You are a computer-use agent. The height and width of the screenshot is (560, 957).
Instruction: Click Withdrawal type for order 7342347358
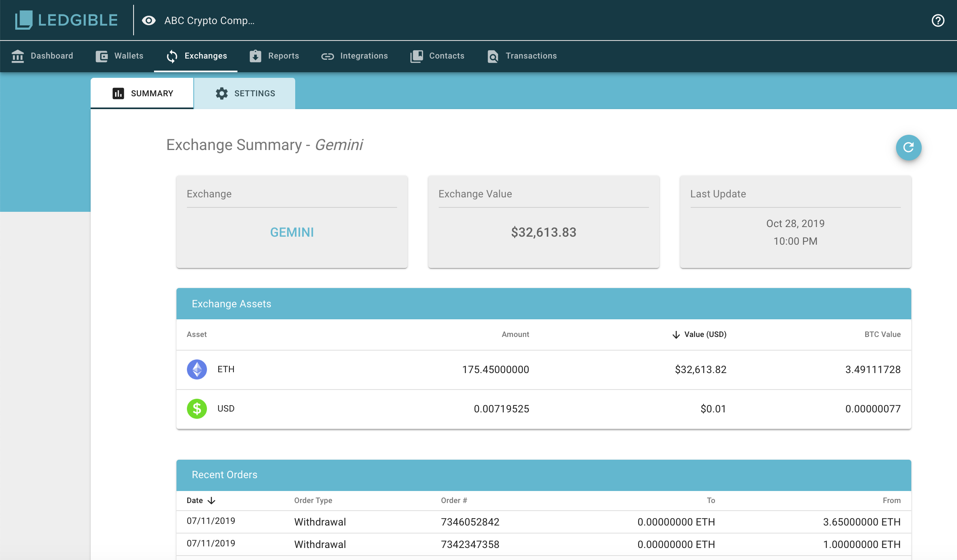pos(320,544)
